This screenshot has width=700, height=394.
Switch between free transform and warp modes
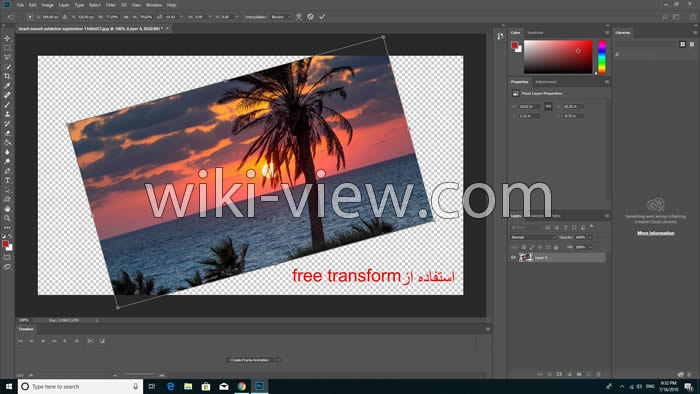[x=299, y=17]
